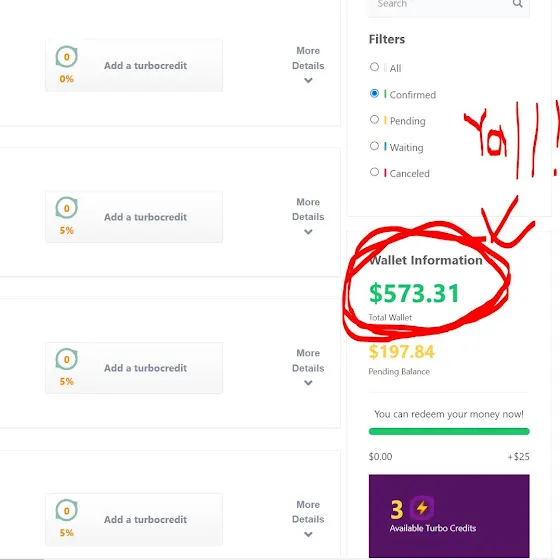Expand More Details on the 0% row

tap(308, 58)
